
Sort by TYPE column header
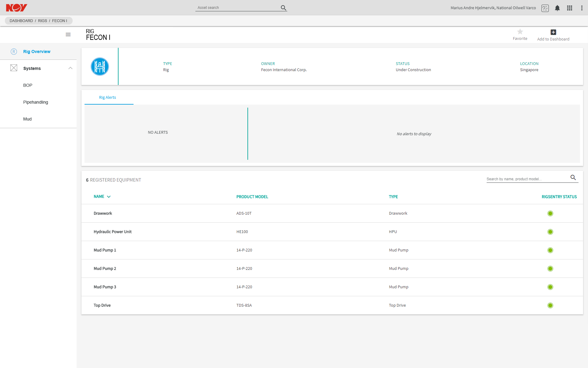pyautogui.click(x=393, y=197)
